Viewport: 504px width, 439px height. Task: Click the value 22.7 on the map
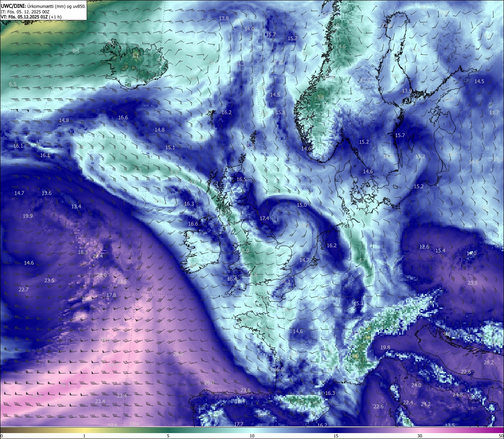24,290
